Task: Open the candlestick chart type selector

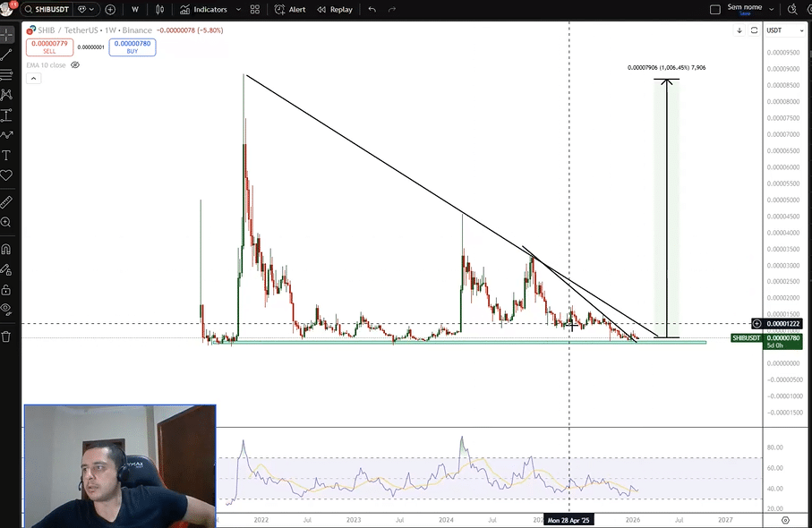Action: tap(160, 9)
